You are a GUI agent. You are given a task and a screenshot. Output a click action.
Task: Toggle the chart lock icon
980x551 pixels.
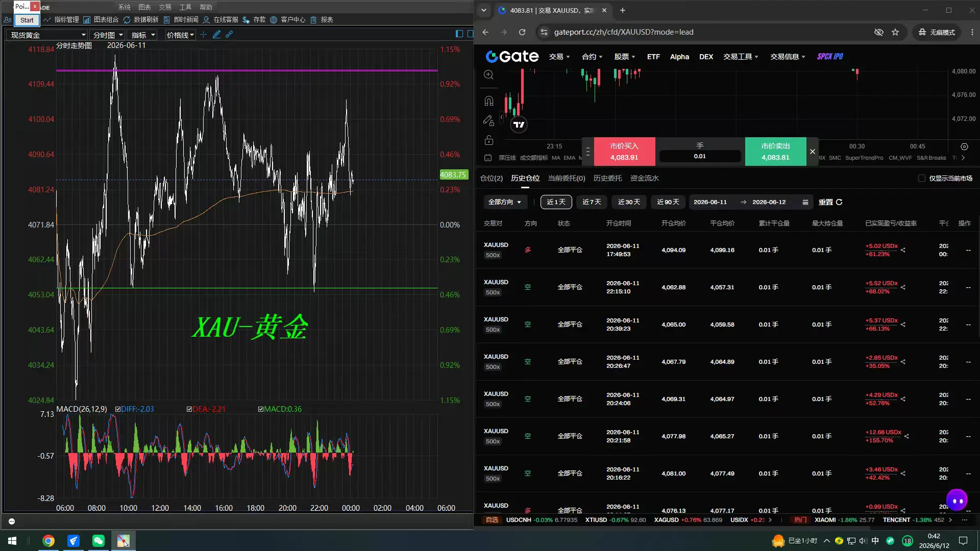click(x=488, y=140)
